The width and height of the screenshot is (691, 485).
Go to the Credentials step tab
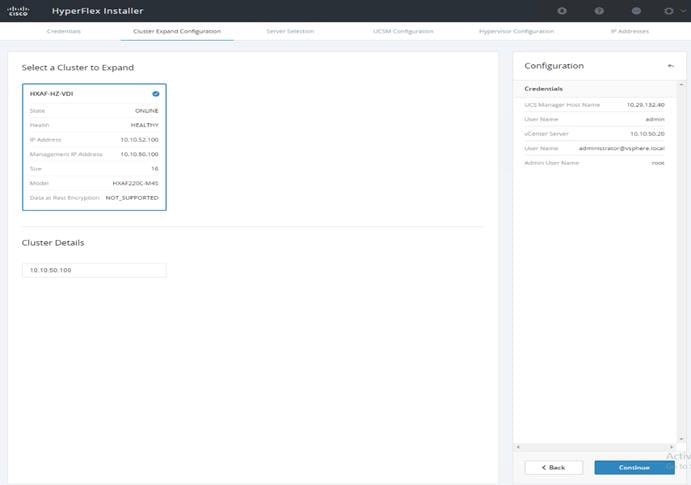pos(63,31)
